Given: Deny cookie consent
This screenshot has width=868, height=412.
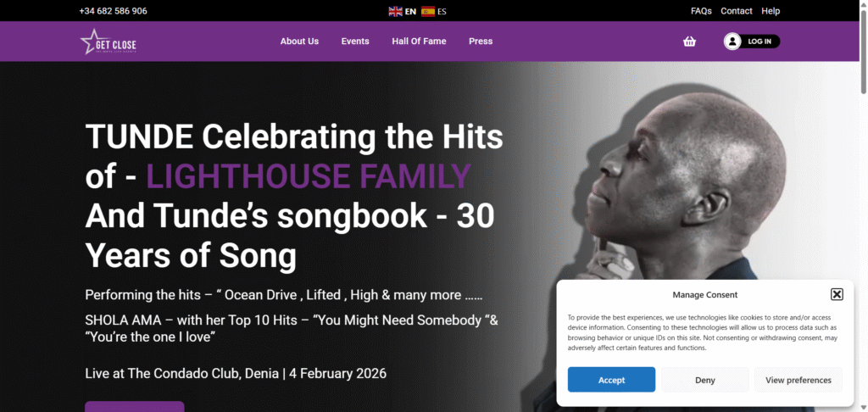Looking at the screenshot, I should pos(705,380).
